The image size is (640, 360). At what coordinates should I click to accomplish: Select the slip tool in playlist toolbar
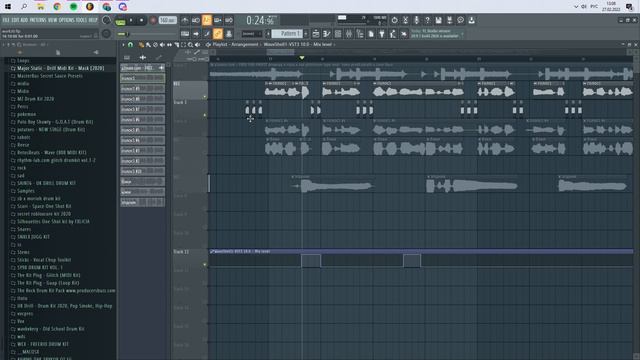point(169,44)
